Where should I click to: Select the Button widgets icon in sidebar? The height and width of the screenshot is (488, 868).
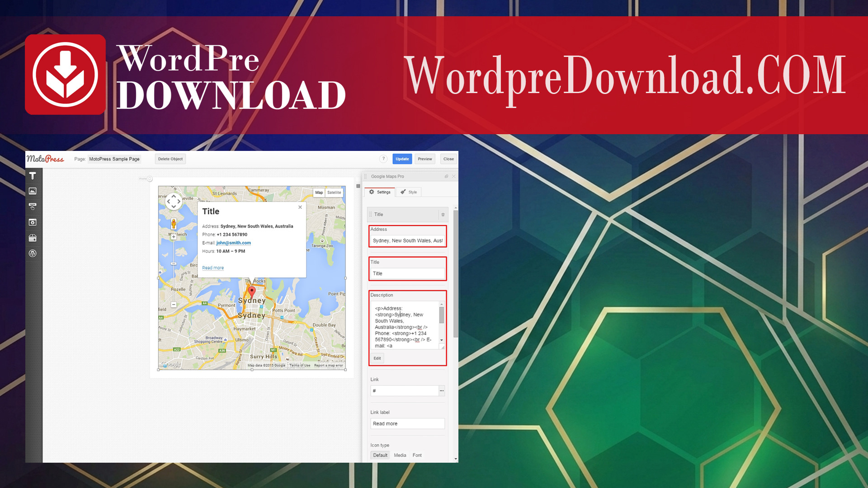click(x=33, y=206)
